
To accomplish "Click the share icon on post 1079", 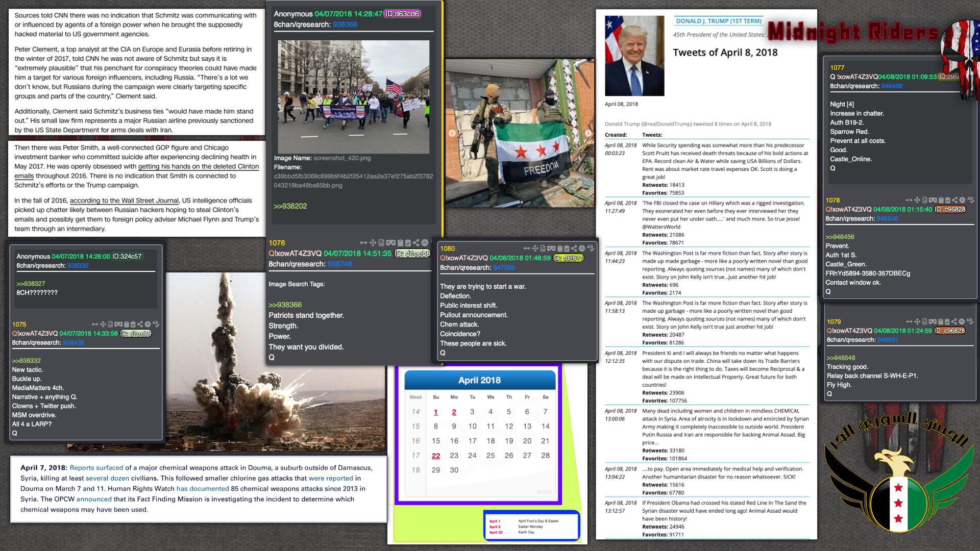I will tap(954, 321).
